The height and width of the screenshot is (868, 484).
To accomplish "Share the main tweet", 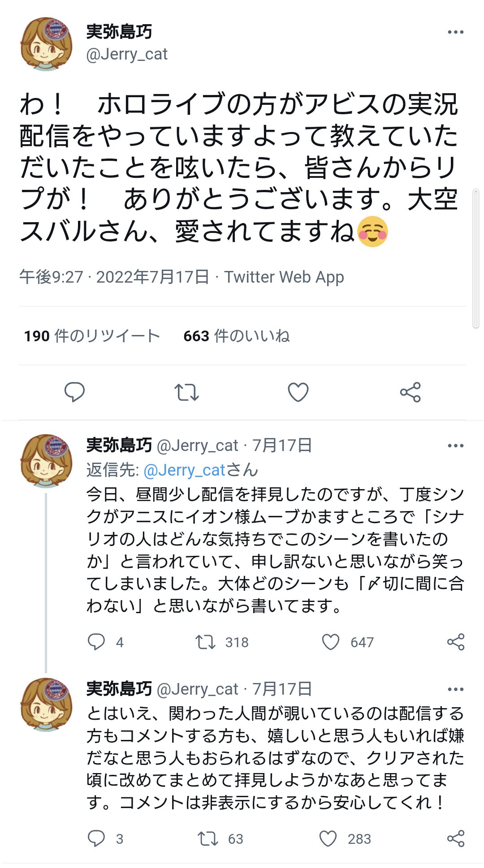I will (x=410, y=392).
